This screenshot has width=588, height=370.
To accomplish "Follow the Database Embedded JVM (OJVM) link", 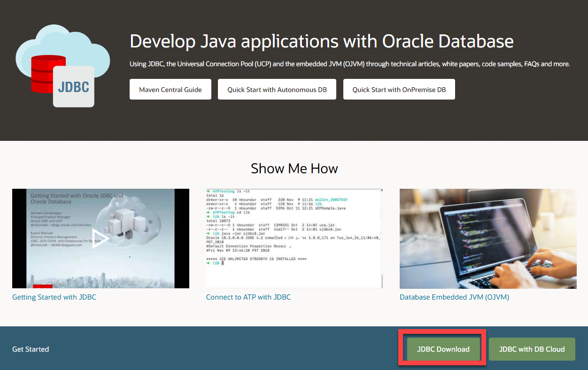I will point(454,297).
